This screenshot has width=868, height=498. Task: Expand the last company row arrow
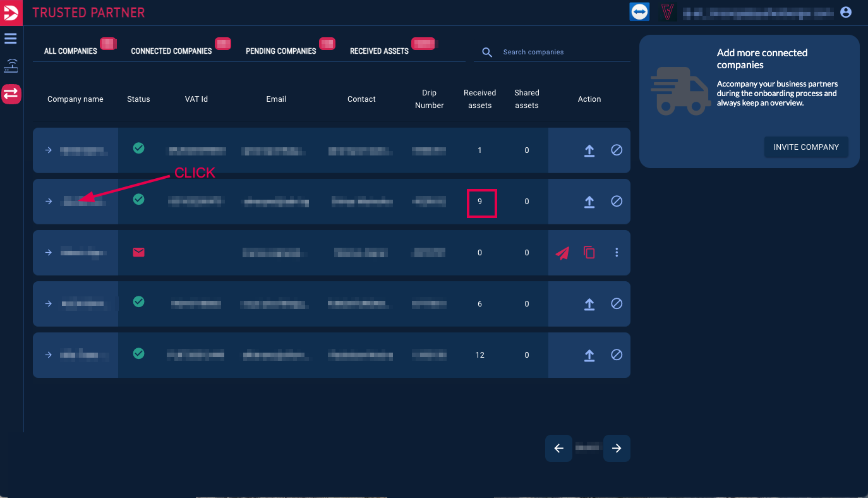[x=49, y=355]
